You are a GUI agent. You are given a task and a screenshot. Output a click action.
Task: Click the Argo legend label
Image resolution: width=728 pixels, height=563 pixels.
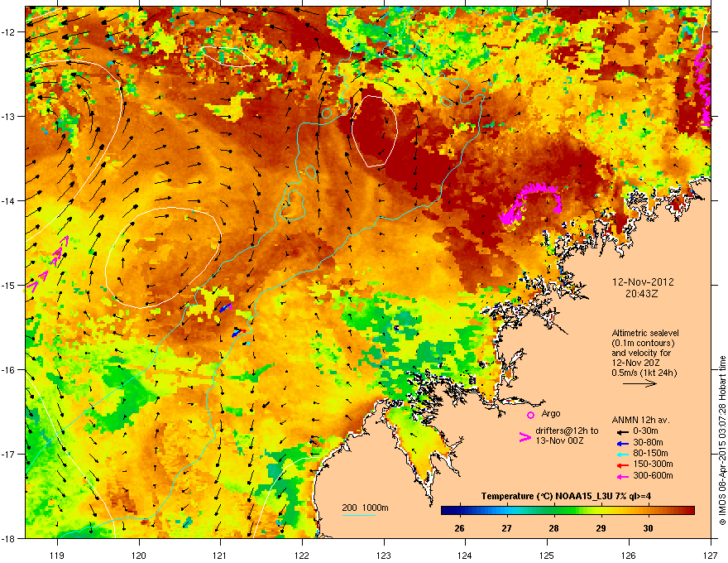point(551,413)
